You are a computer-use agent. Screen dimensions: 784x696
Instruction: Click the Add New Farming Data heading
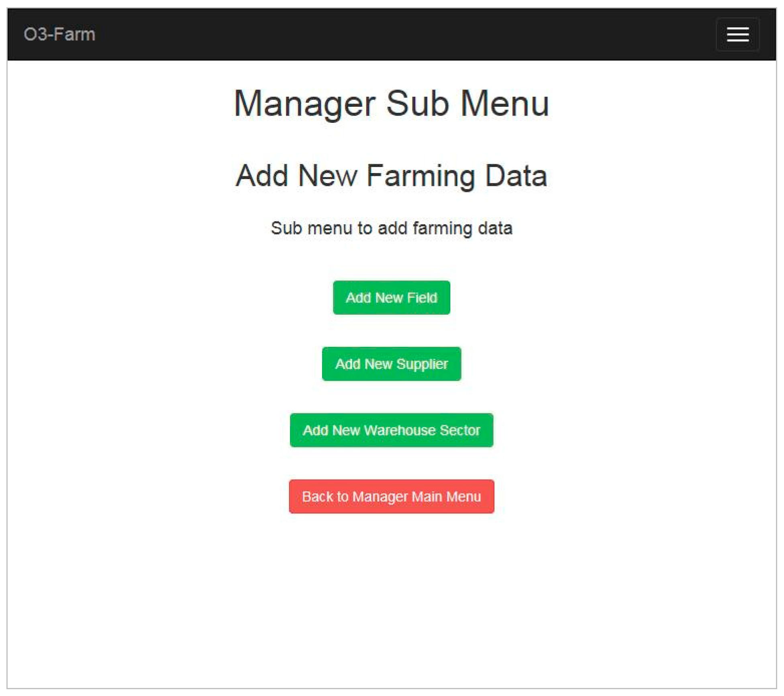click(391, 175)
